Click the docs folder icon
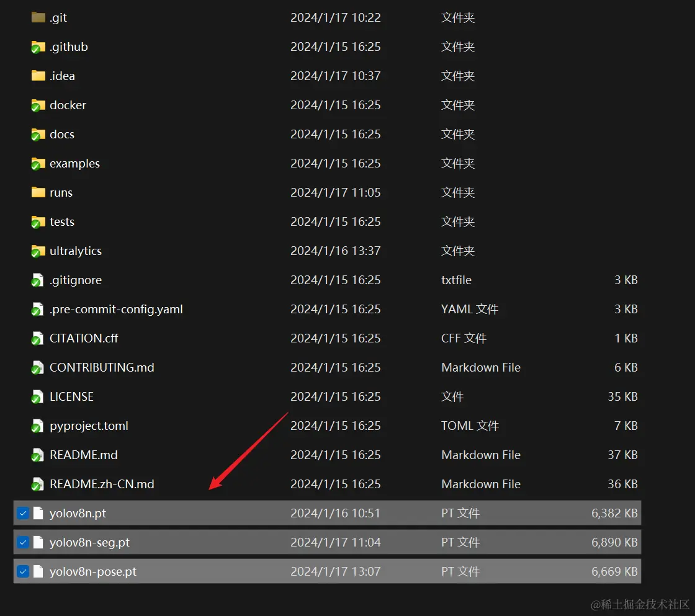This screenshot has width=695, height=616. coord(38,134)
